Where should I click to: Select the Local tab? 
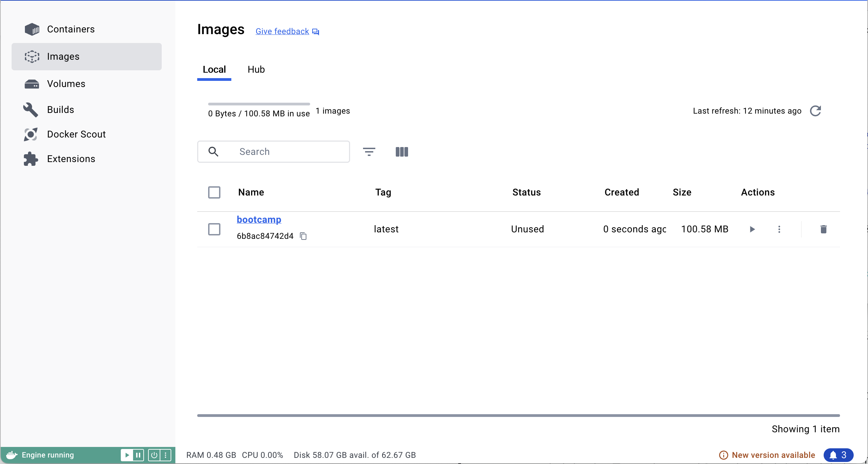(214, 70)
